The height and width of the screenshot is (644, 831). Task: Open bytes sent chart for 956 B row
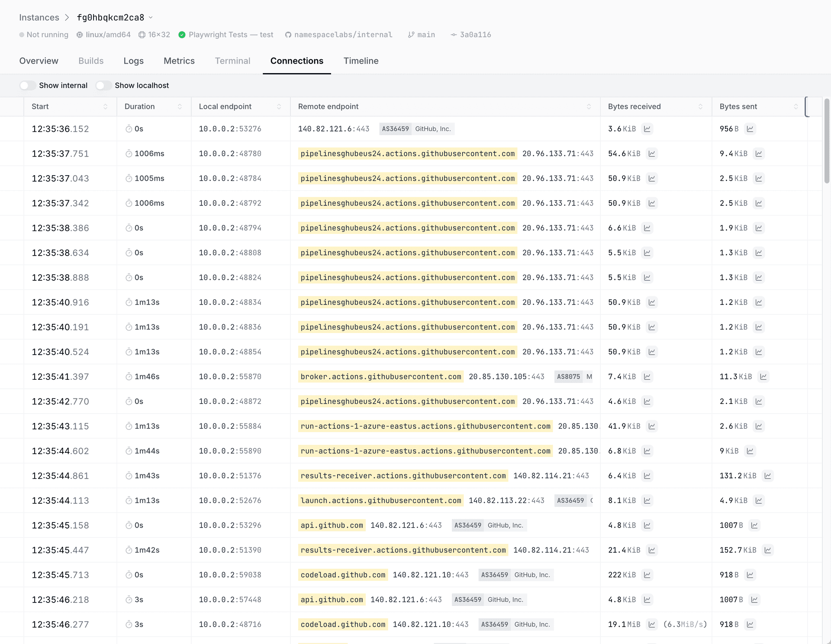(x=750, y=129)
